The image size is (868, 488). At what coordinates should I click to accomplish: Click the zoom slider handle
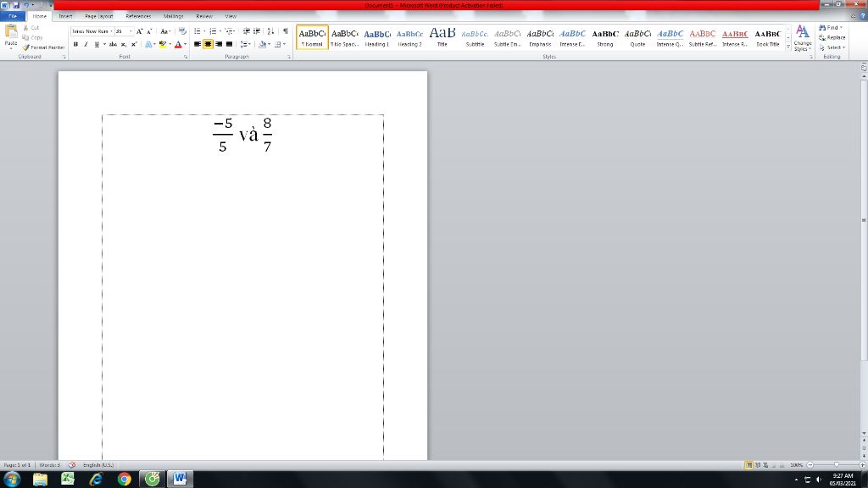point(837,465)
